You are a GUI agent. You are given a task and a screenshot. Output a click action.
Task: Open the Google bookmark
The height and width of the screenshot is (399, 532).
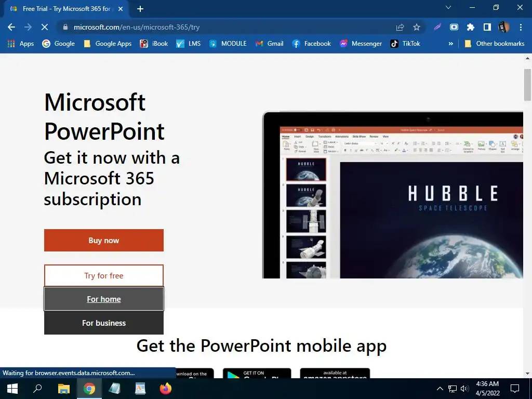point(58,44)
